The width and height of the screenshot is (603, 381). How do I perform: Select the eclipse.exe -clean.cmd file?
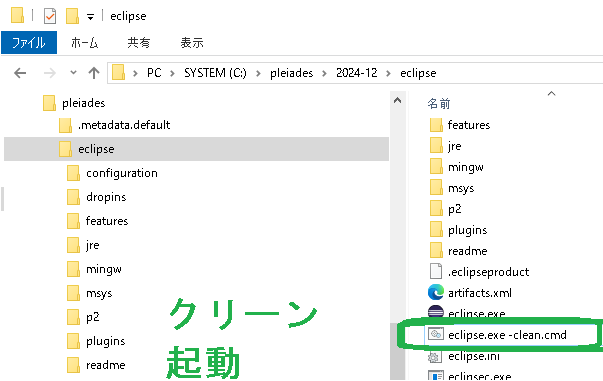(507, 335)
